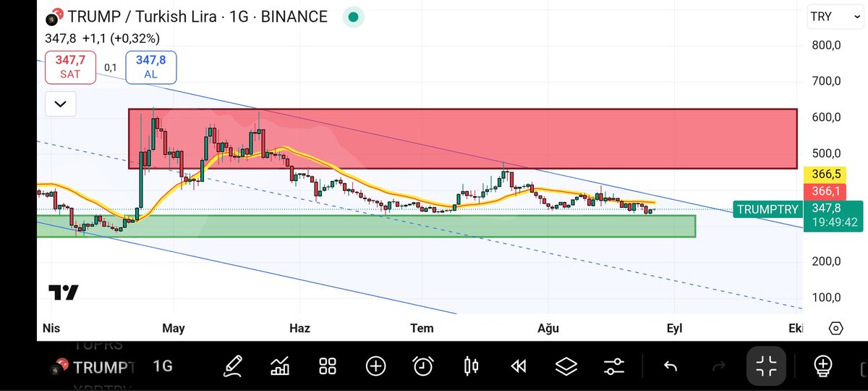Screen dimensions: 868x391
Task: Select the 1G interval in bottom toolbar
Action: point(163,366)
